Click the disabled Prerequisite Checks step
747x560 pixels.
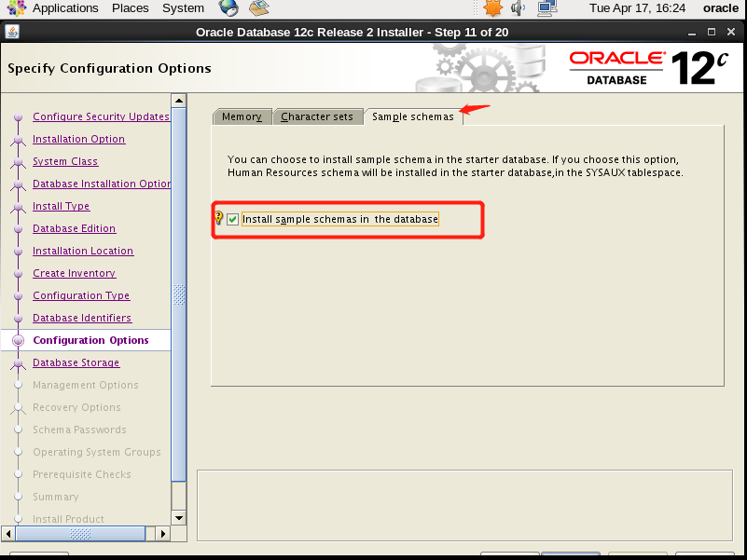click(81, 475)
